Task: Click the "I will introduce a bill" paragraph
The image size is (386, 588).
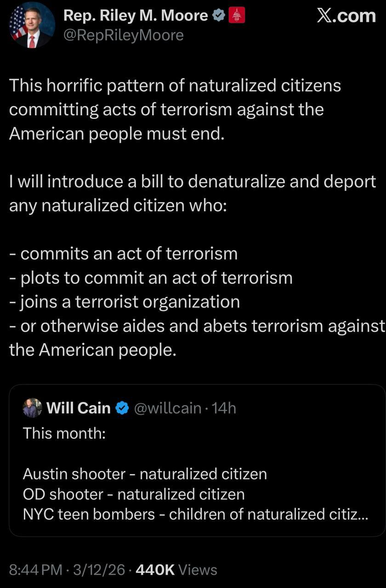Action: click(192, 193)
